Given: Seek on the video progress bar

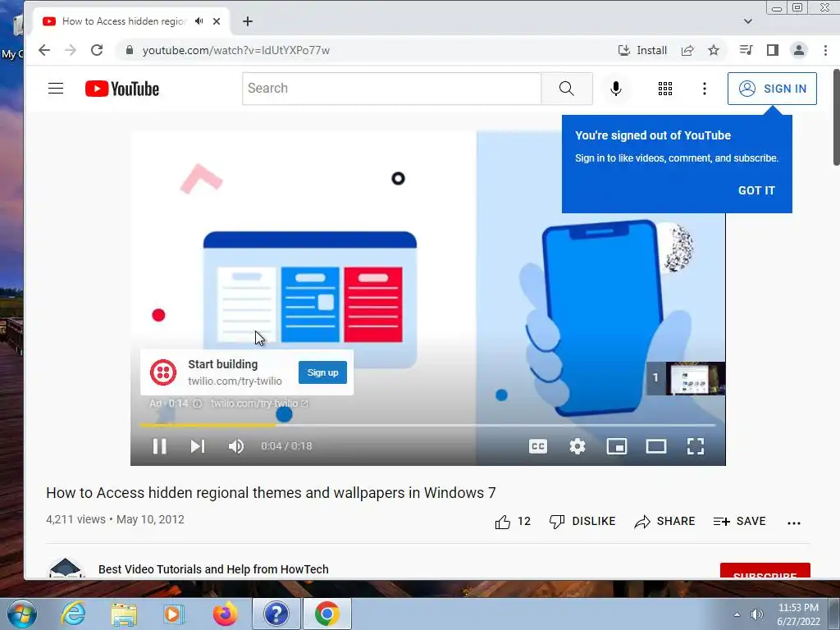Looking at the screenshot, I should [x=427, y=425].
